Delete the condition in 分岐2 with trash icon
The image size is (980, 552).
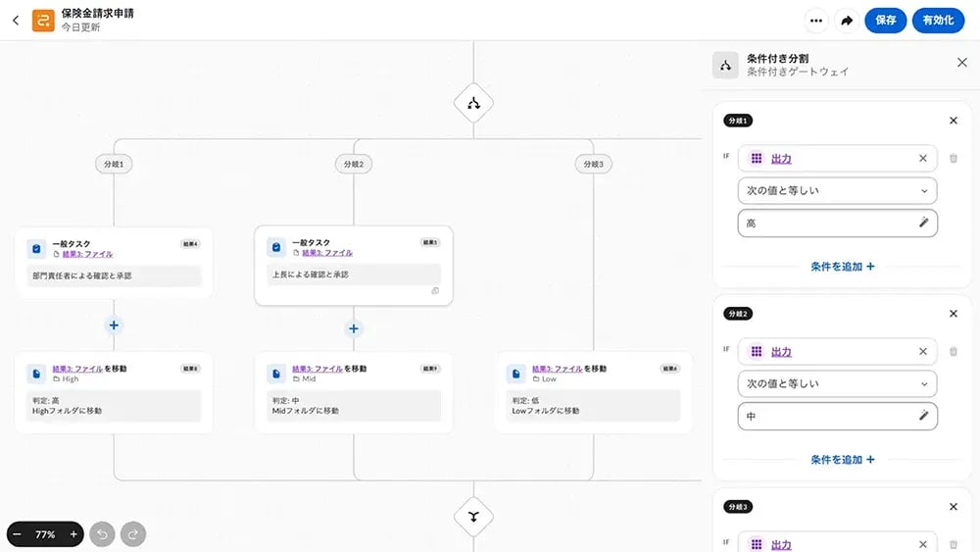[954, 352]
